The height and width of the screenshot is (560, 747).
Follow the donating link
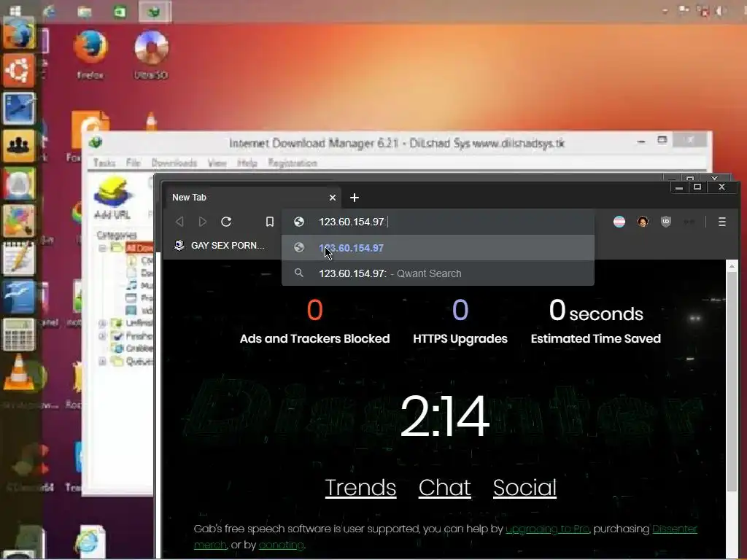(x=281, y=545)
